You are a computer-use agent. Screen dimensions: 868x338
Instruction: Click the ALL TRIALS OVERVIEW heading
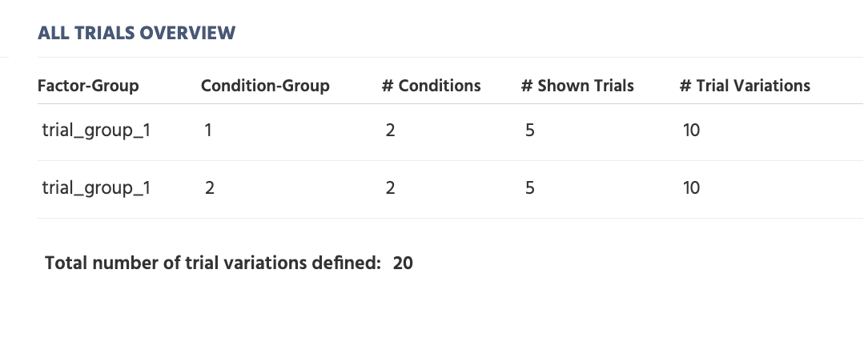136,33
